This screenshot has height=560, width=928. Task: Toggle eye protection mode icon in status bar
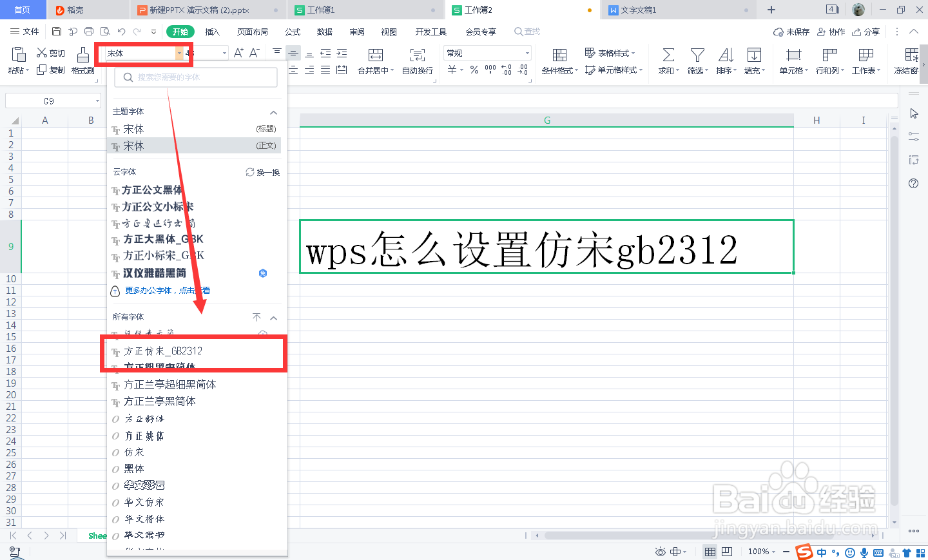point(660,552)
